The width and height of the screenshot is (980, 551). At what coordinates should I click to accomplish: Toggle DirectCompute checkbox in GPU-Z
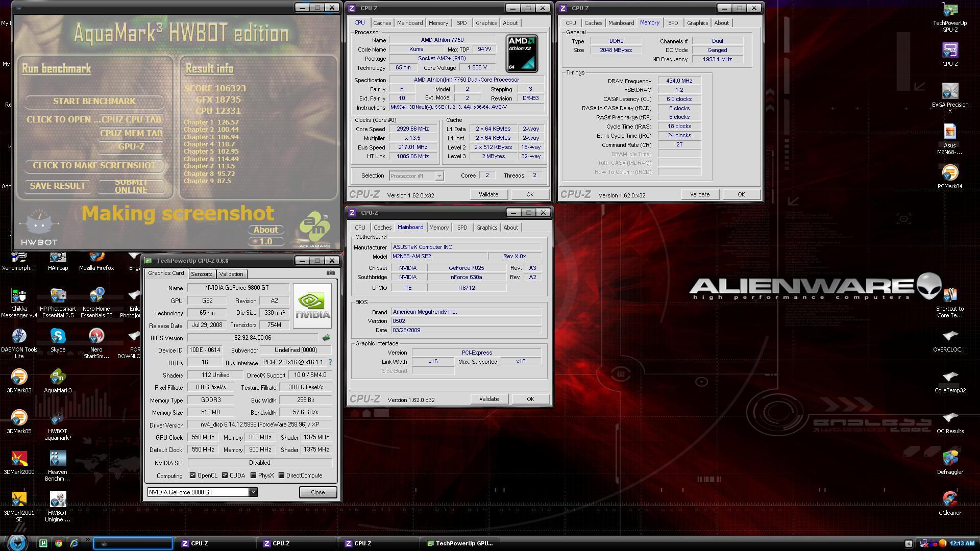click(x=281, y=475)
